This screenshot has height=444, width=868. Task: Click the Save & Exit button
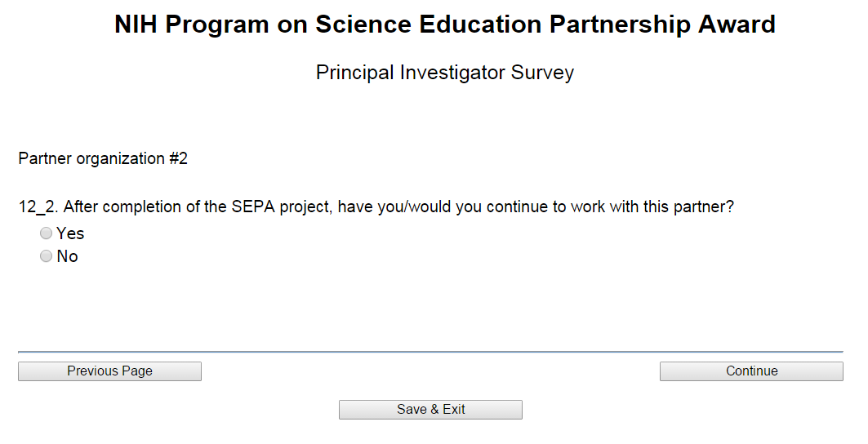430,410
